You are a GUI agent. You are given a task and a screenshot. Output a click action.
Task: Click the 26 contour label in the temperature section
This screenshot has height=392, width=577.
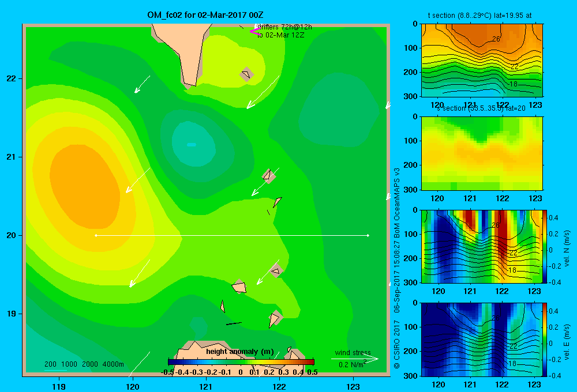coord(496,39)
